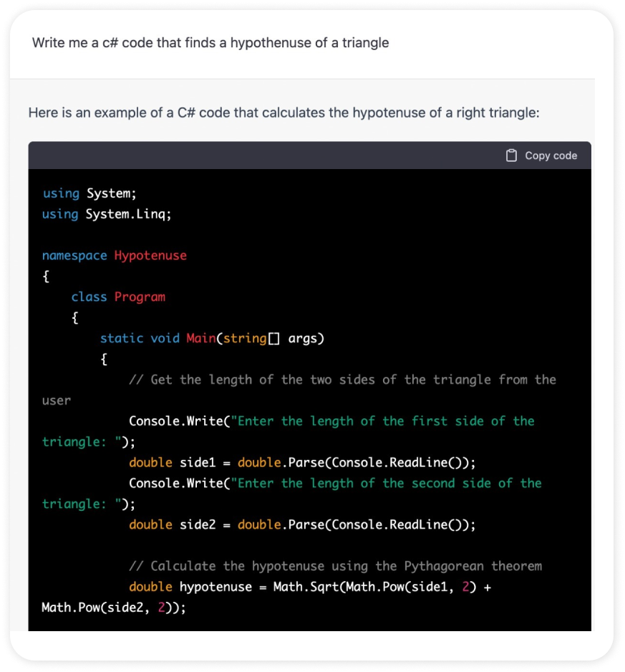Click the clipboard icon in code header
This screenshot has height=672, width=625.
tap(511, 155)
